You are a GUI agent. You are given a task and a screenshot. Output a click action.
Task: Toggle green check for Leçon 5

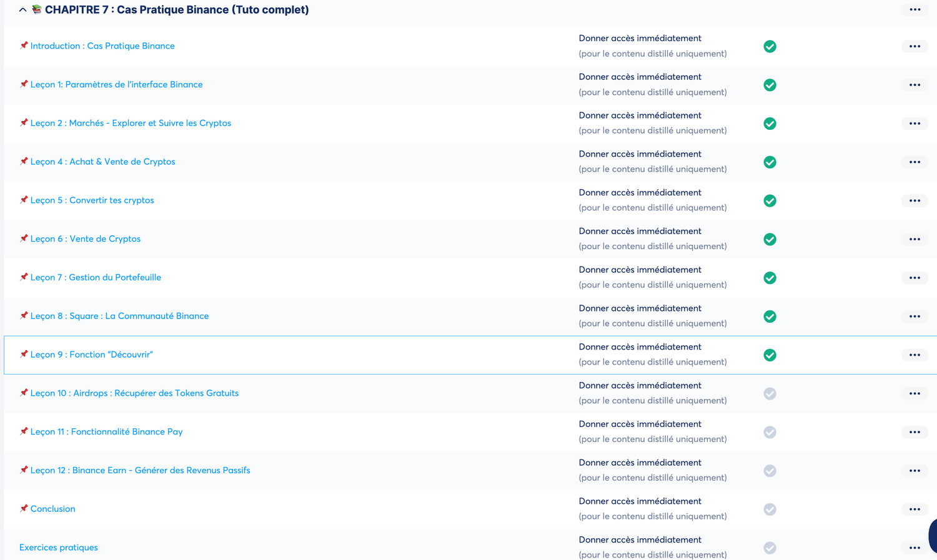tap(770, 201)
